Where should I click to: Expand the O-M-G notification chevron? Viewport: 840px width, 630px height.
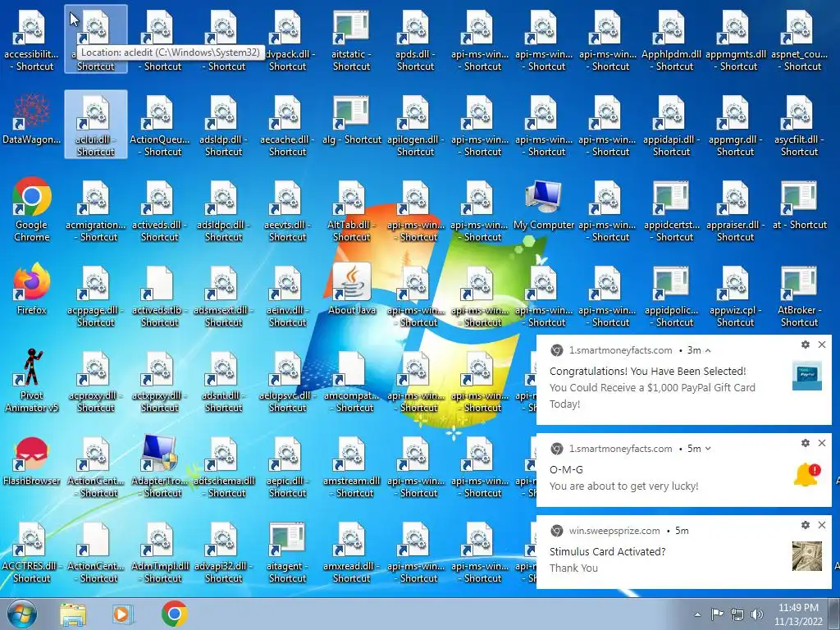click(708, 449)
